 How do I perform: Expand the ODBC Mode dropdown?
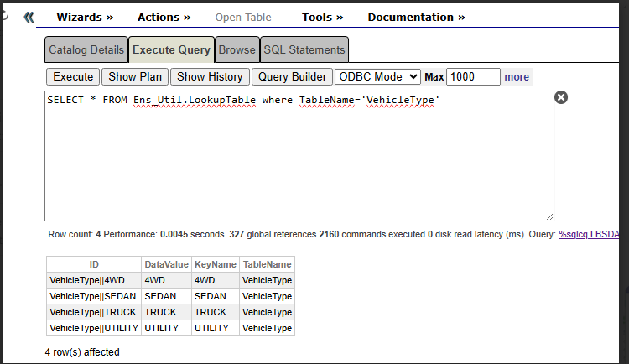pos(377,76)
